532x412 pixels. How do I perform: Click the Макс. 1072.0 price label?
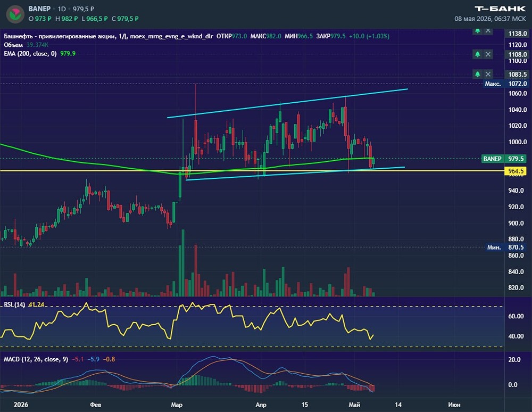505,84
